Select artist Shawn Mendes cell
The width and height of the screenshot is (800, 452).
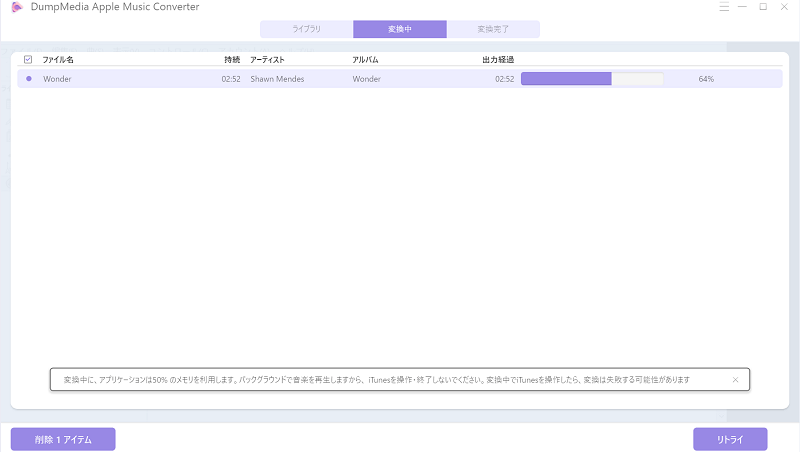(277, 79)
